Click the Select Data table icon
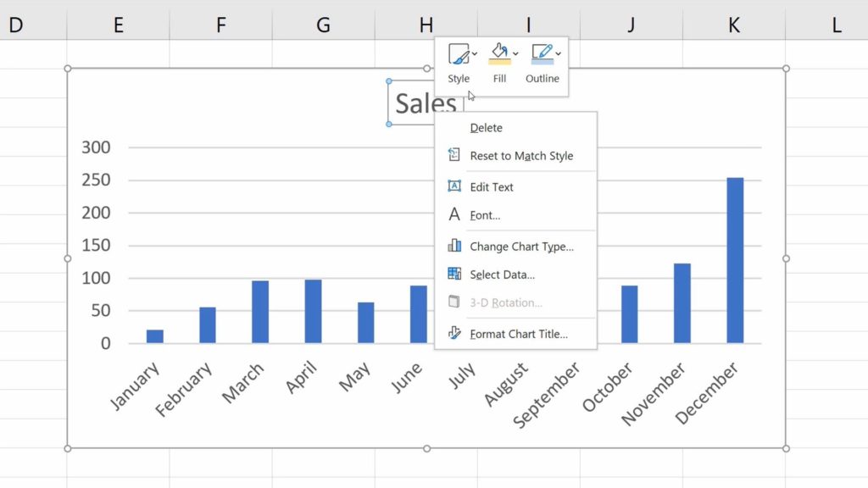 coord(455,274)
